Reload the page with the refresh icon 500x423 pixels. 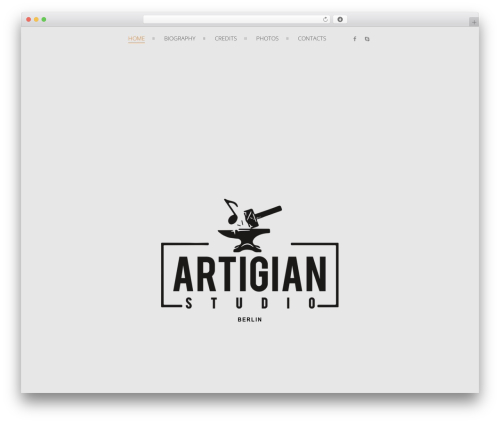tap(325, 19)
